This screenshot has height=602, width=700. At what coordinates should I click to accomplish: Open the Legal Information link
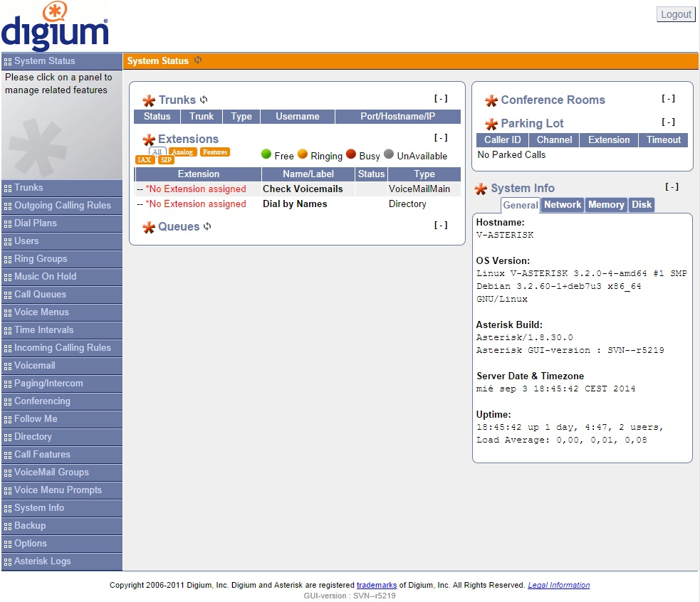[x=558, y=585]
